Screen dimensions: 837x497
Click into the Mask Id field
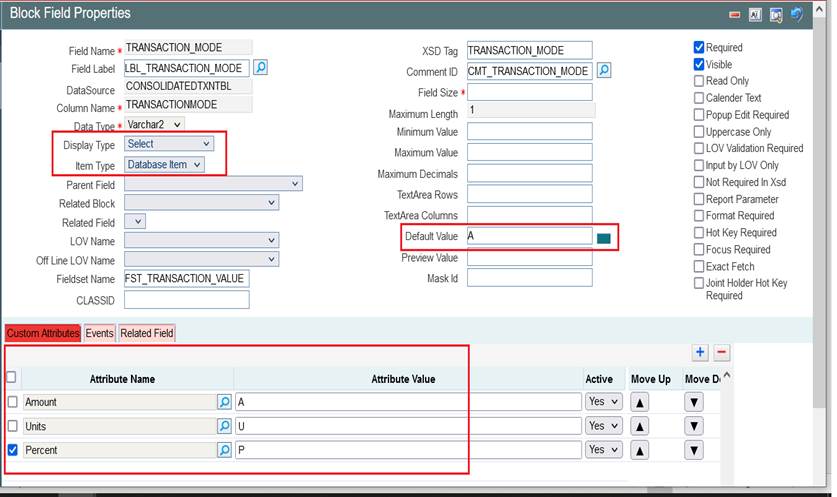point(530,278)
